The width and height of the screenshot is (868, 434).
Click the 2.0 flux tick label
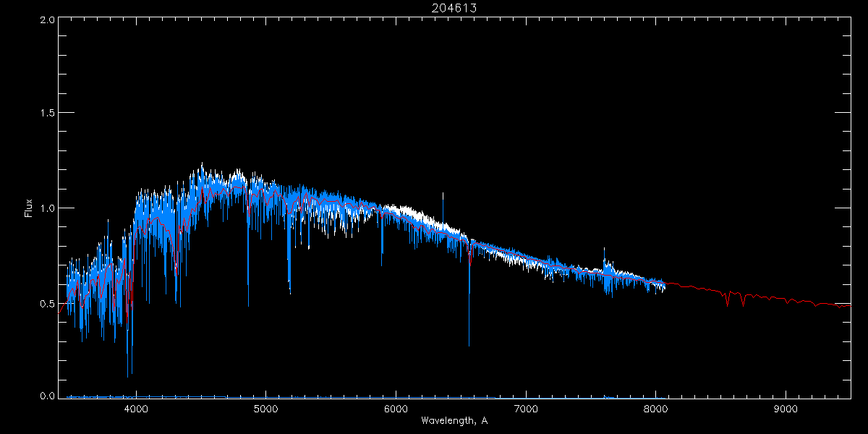pos(48,20)
